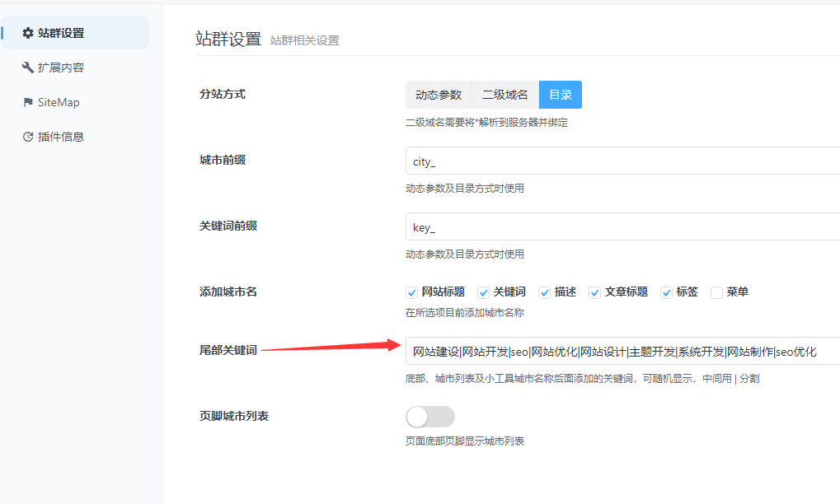Uncheck the 网站标题 checkbox
The image size is (840, 504).
(411, 292)
